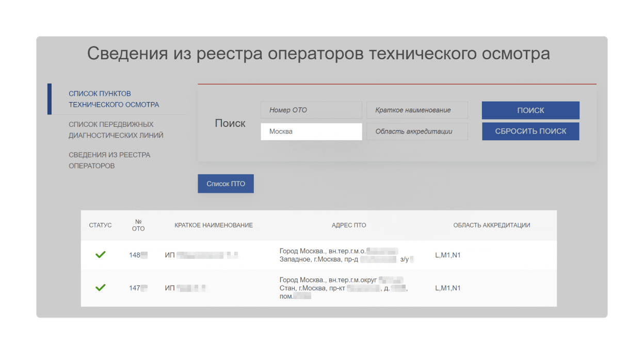Click the green checkmark in row 148

coord(101,254)
